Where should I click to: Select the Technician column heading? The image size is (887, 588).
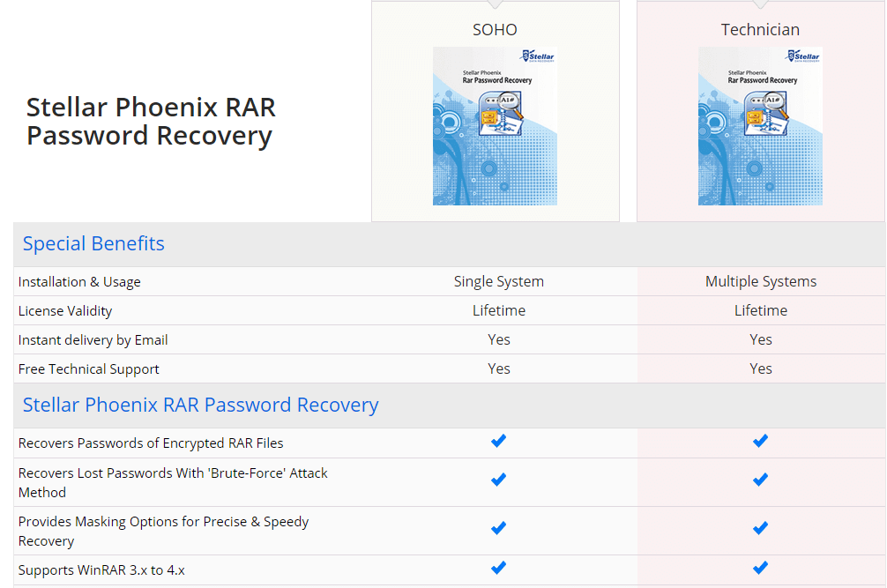pyautogui.click(x=760, y=29)
